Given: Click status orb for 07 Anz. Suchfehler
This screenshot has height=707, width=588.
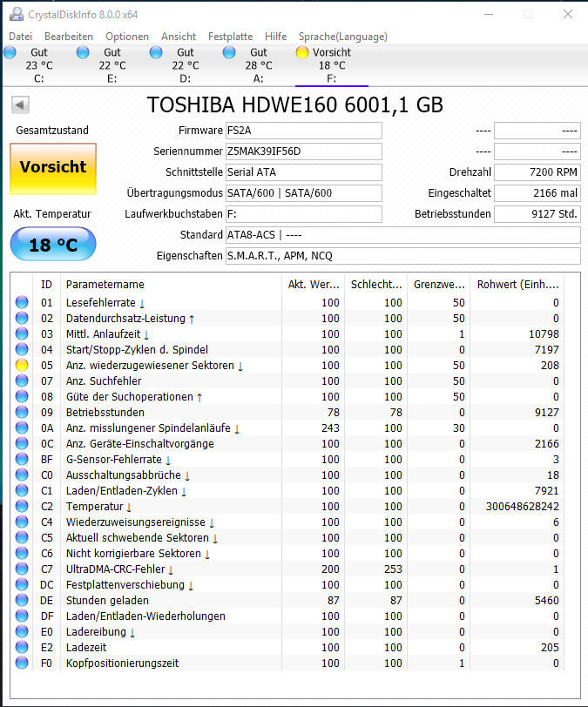Looking at the screenshot, I should (22, 380).
